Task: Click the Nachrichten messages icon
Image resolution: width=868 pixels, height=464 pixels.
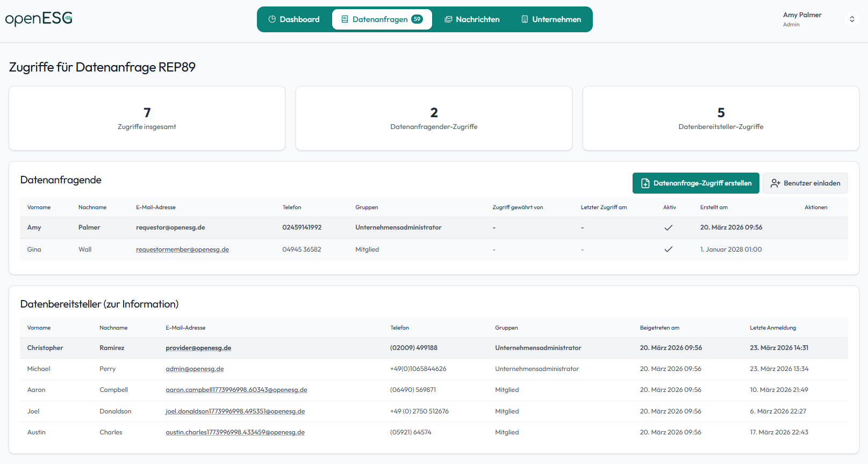Action: [x=448, y=19]
